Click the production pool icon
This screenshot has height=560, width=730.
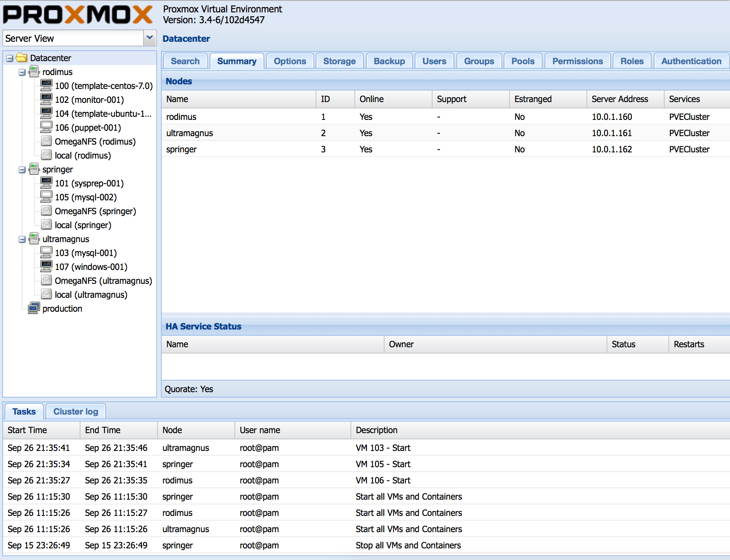34,308
